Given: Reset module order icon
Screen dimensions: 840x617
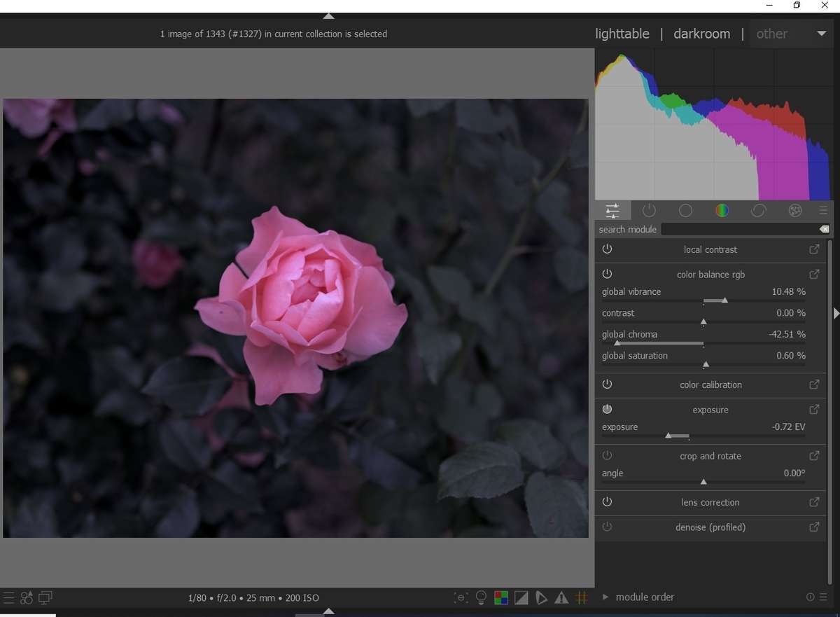Looking at the screenshot, I should click(x=811, y=597).
